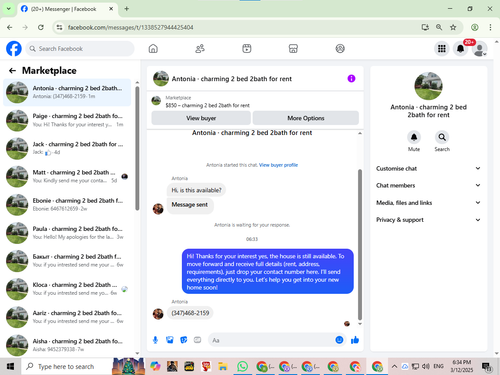Open the Бакыт conversation

[67, 261]
